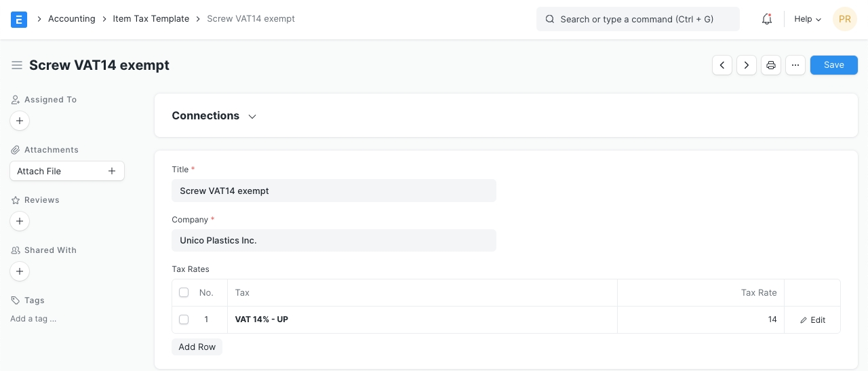The width and height of the screenshot is (868, 371).
Task: Check the row 1 VAT 14% checkbox
Action: point(184,319)
